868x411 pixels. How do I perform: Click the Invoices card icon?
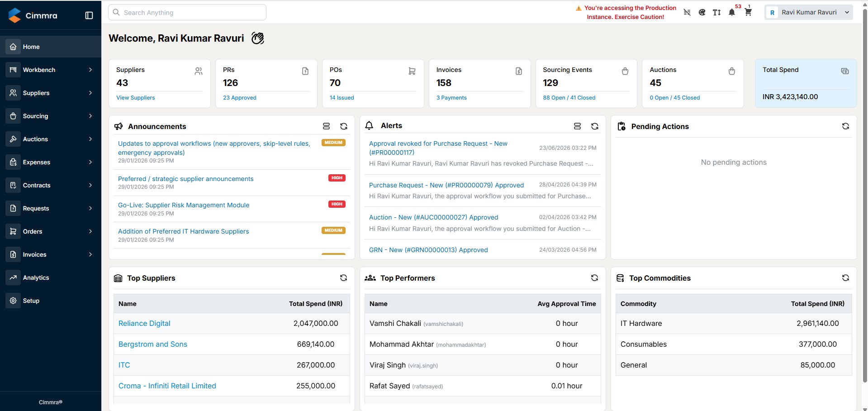point(519,71)
